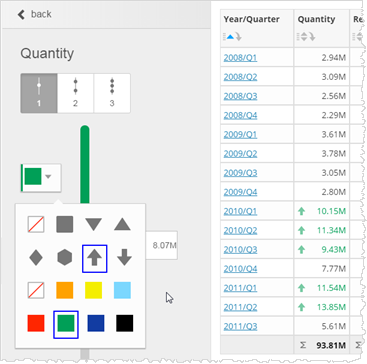Choose the hexagon shape indicator
The image size is (367, 364).
(x=65, y=257)
